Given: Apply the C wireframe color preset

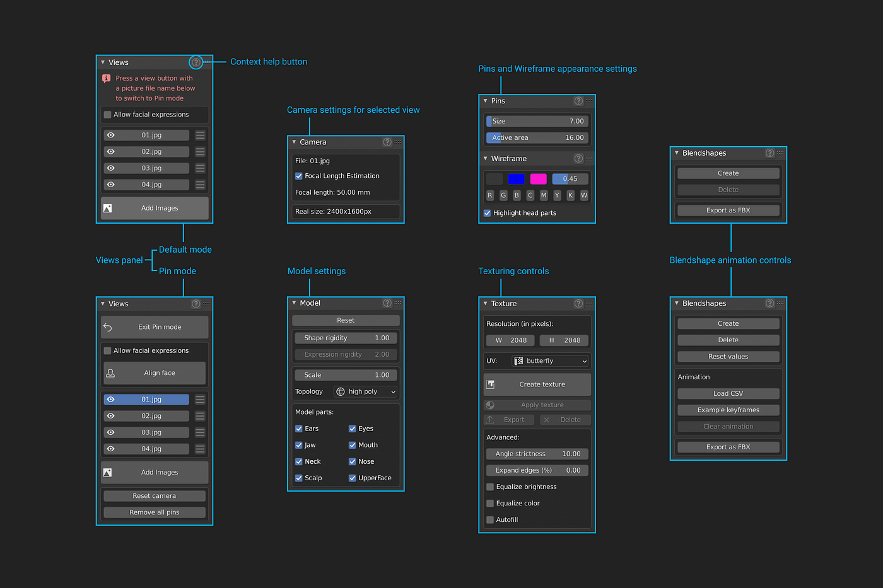Looking at the screenshot, I should [x=530, y=195].
